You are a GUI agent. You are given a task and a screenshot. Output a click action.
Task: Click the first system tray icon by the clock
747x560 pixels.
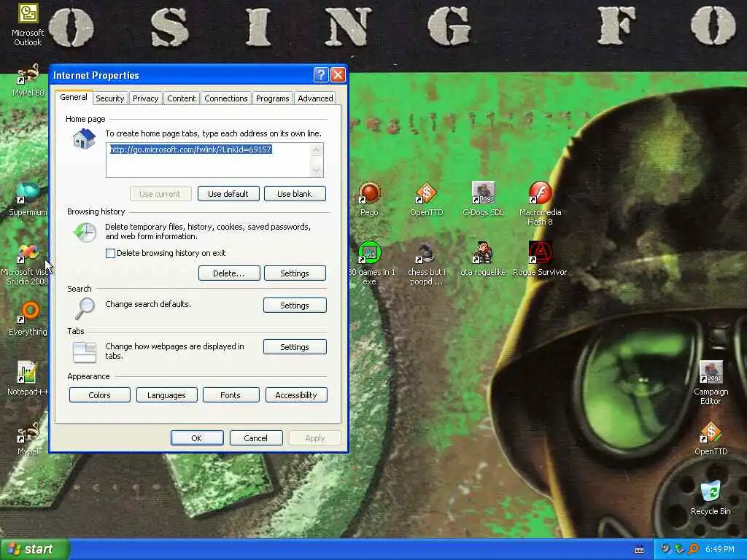pos(665,549)
